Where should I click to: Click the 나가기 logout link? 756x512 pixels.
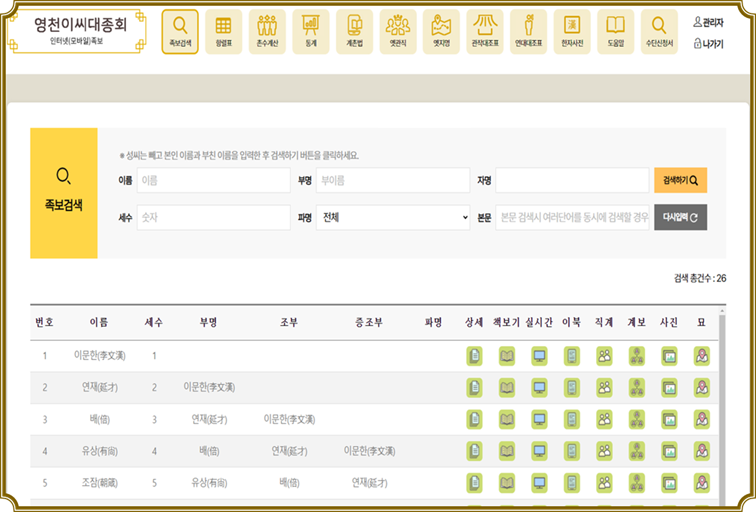[708, 44]
